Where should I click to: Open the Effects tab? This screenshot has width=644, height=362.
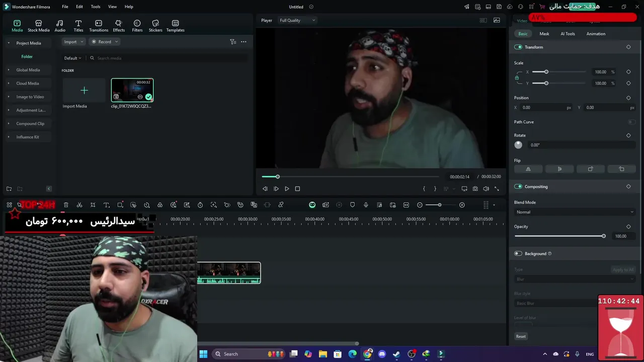click(x=119, y=26)
